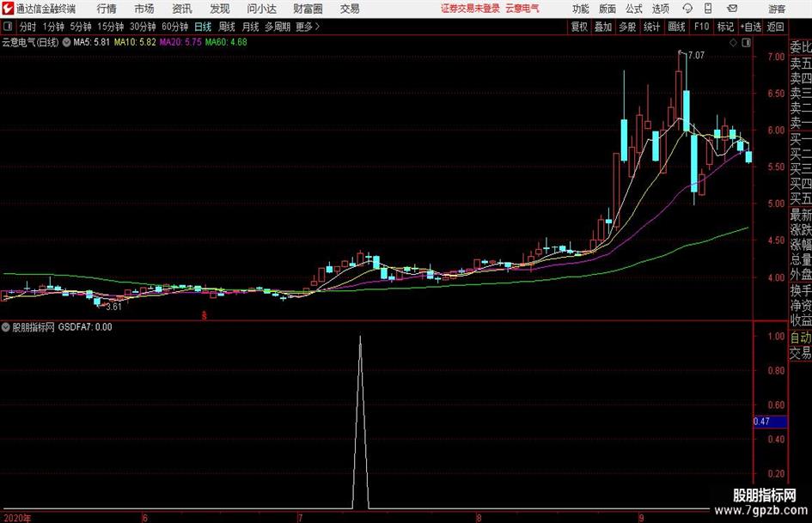Switch to the 30分钟 period tab
812x523 pixels.
click(143, 27)
